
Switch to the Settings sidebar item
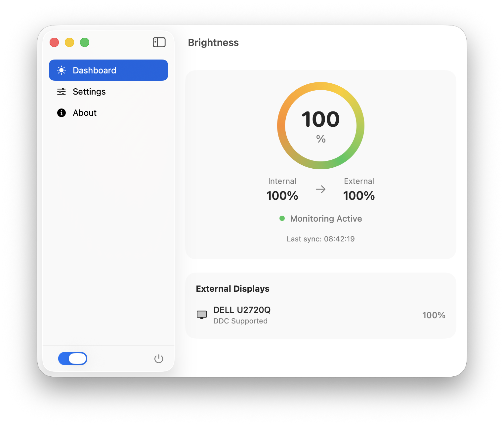point(89,92)
